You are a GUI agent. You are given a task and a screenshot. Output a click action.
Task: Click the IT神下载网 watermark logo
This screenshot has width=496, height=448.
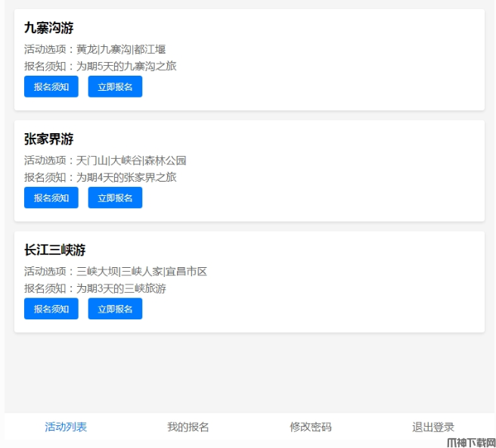click(470, 441)
